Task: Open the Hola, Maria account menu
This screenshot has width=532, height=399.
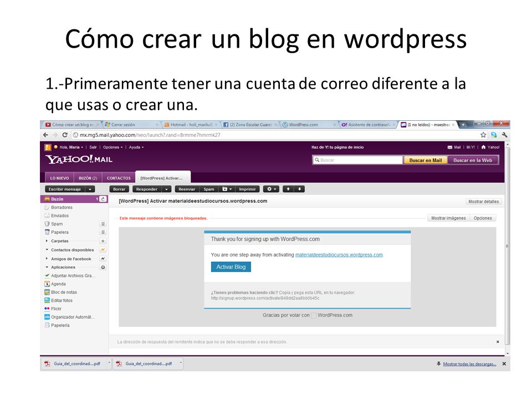Action: (x=71, y=147)
